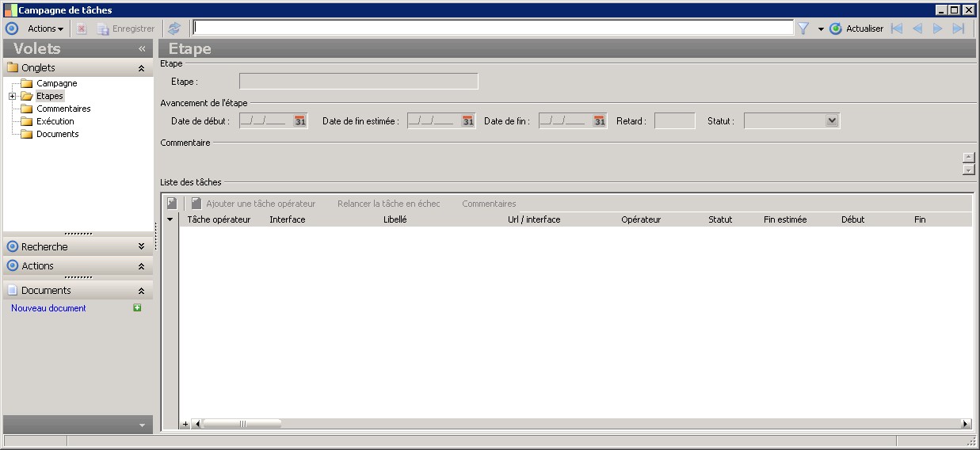Click the Nouveau document link
980x450 pixels.
click(48, 308)
